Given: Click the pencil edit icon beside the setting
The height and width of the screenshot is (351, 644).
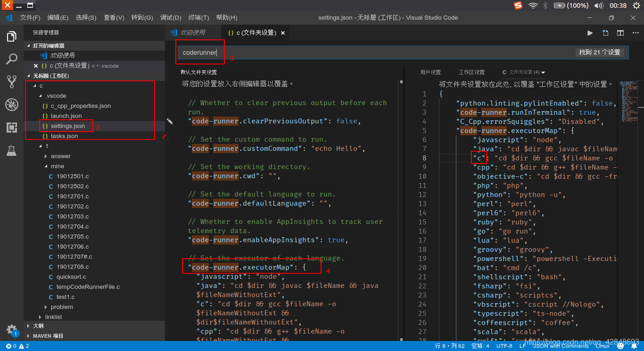Looking at the screenshot, I should pyautogui.click(x=170, y=121).
